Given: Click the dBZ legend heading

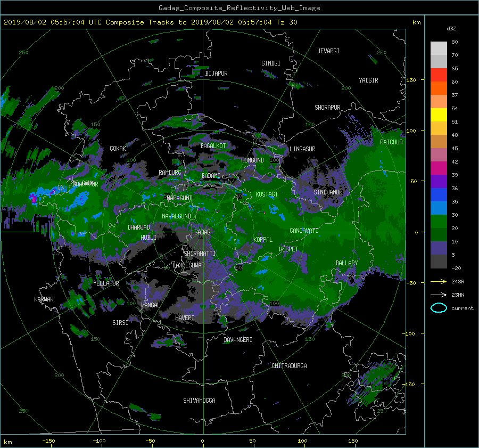Looking at the screenshot, I should pyautogui.click(x=451, y=29).
